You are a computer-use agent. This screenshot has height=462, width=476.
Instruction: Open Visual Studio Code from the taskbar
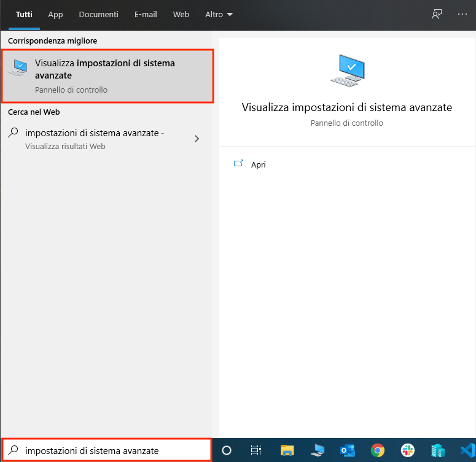[468, 450]
